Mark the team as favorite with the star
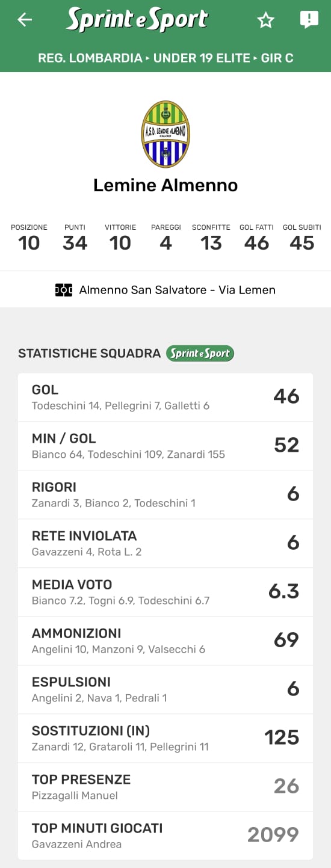 click(265, 20)
